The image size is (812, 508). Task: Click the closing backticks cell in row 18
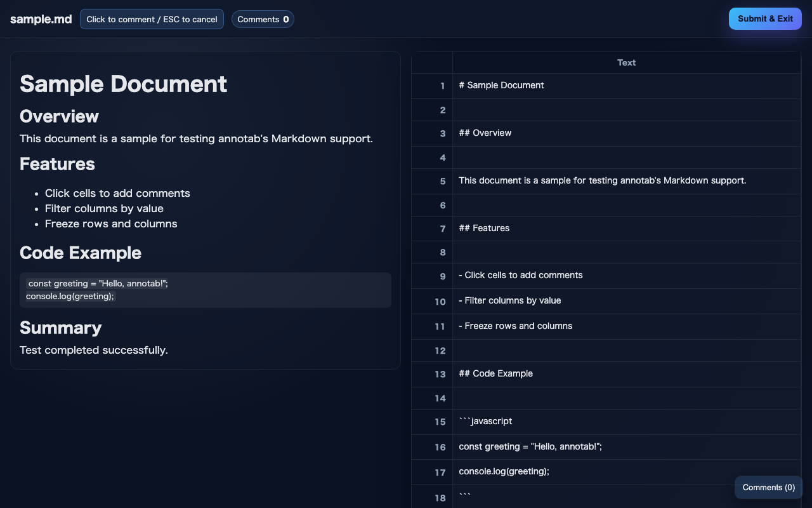pyautogui.click(x=626, y=497)
